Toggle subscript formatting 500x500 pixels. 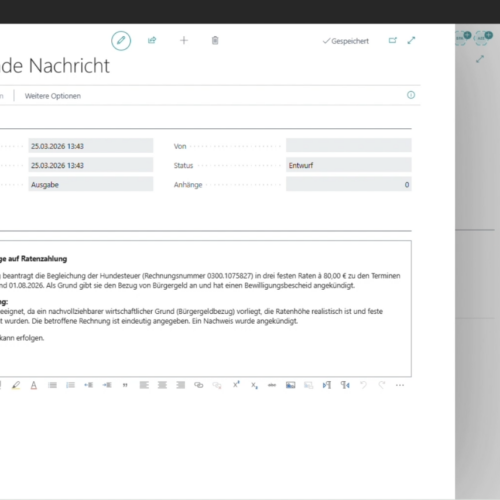point(254,386)
